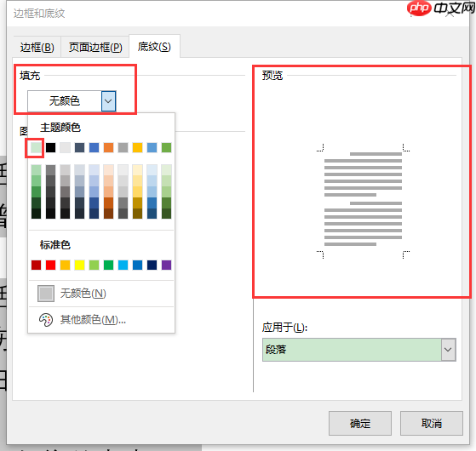Image resolution: width=476 pixels, height=451 pixels.
Task: Pick the sky blue theme color swatch
Action: click(152, 148)
